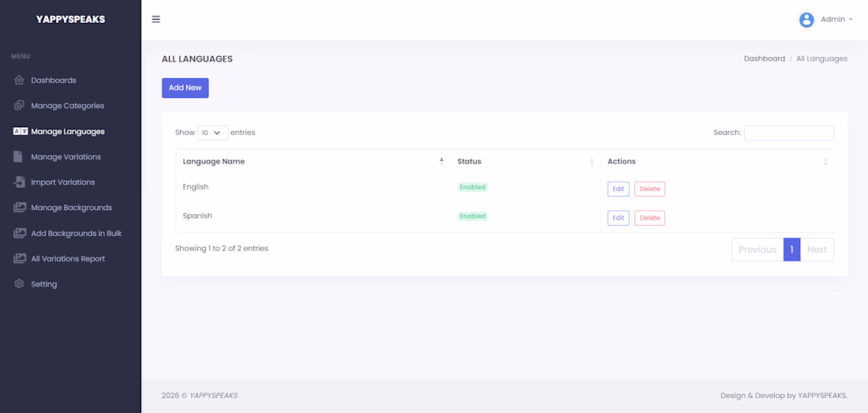
Task: Select Manage Languages menu item
Action: click(68, 132)
